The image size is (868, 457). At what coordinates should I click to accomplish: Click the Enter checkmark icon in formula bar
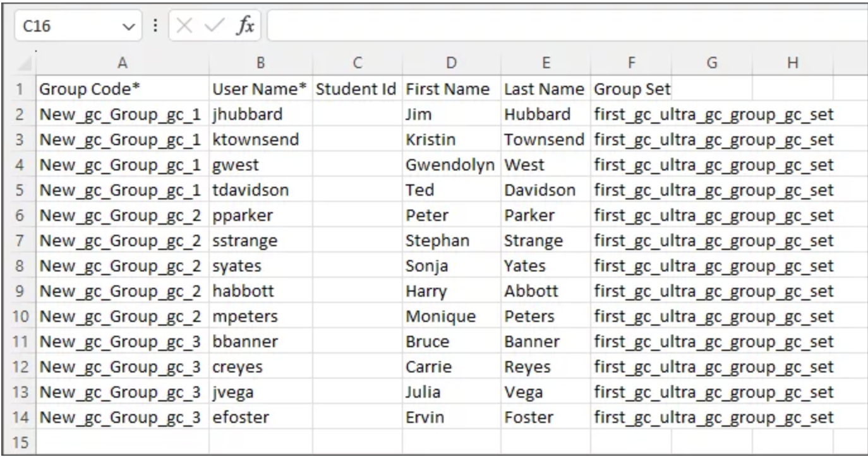click(215, 27)
